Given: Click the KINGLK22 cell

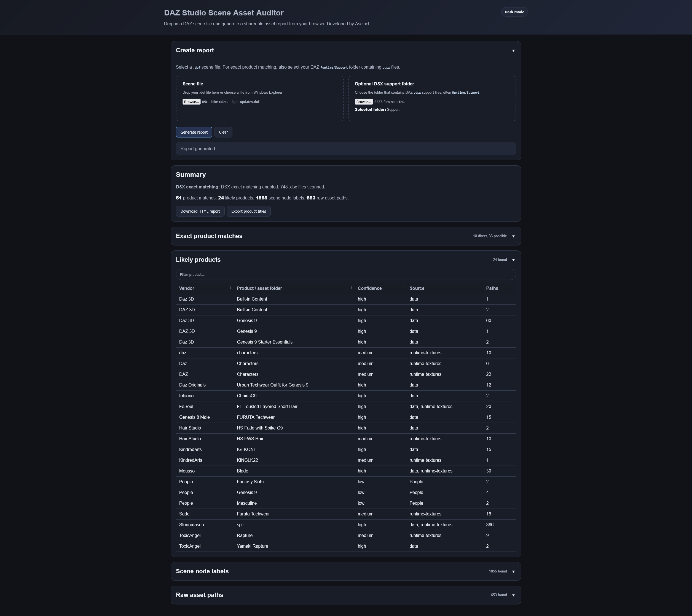Looking at the screenshot, I should [247, 460].
